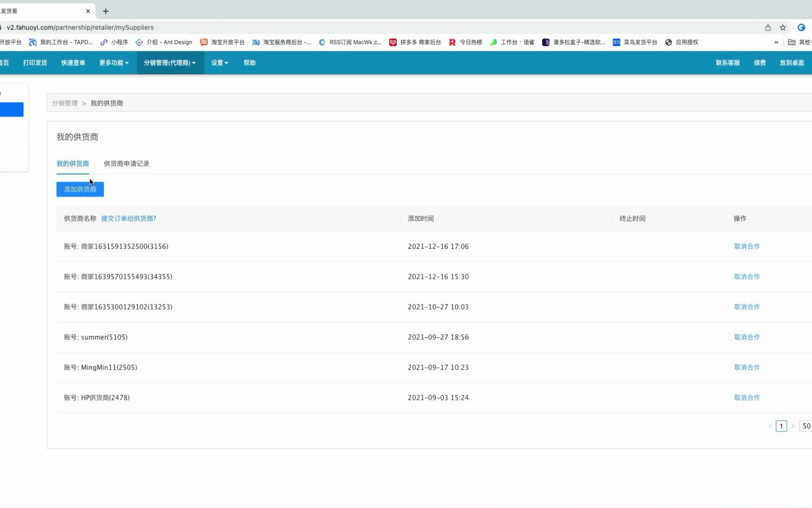This screenshot has width=812, height=508.
Task: Cancel cooperation with 商家1631591352500(3156)
Action: [747, 246]
